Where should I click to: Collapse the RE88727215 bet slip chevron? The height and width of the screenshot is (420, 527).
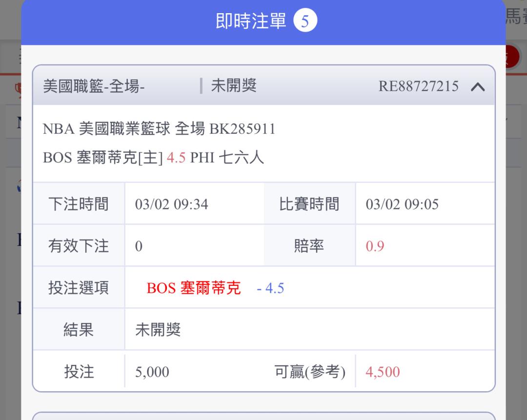(478, 87)
